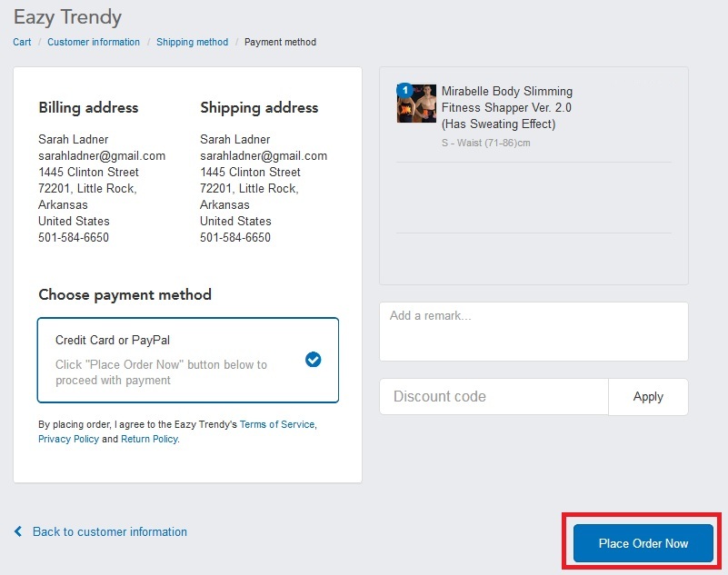This screenshot has height=575, width=728.
Task: Click the back chevron arrow icon
Action: point(18,531)
